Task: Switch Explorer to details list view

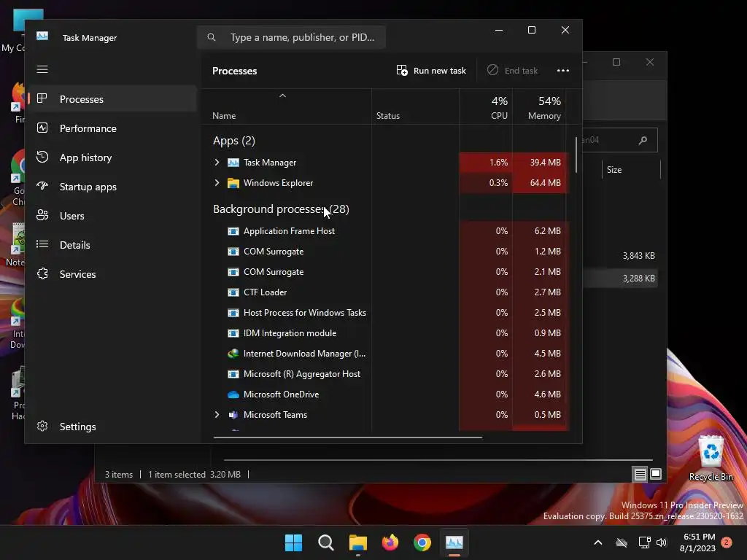Action: click(640, 474)
